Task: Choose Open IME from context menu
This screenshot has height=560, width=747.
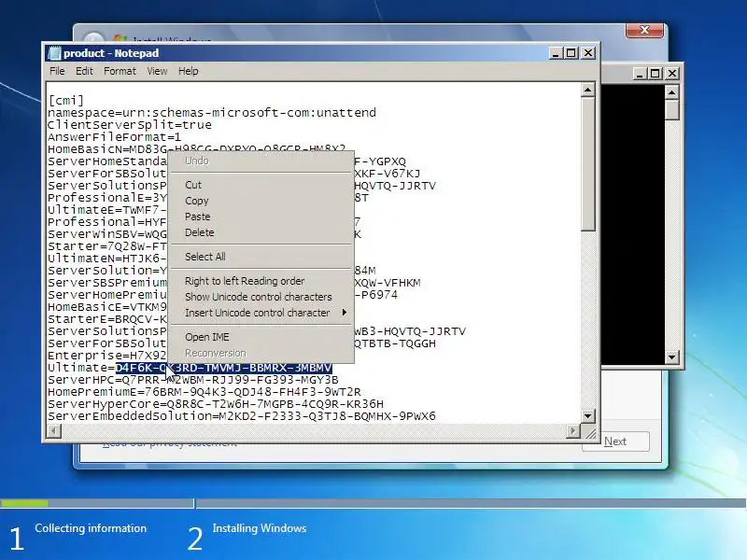Action: coord(261,337)
